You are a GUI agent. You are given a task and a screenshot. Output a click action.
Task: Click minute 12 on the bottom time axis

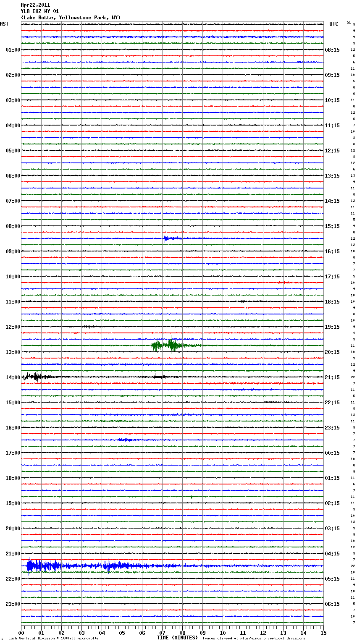pyautogui.click(x=263, y=633)
